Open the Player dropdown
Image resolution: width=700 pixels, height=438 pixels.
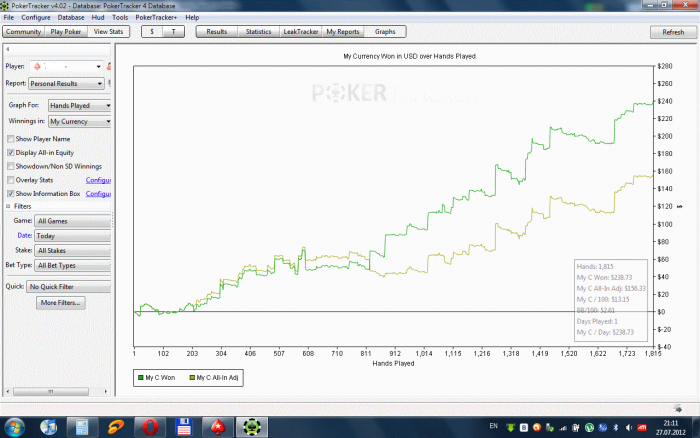[x=66, y=66]
